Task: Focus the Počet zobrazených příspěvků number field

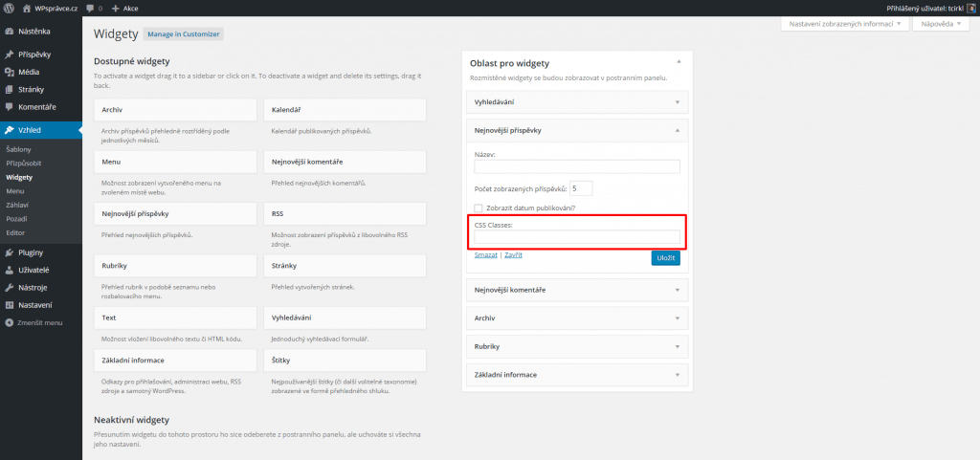Action: (581, 188)
